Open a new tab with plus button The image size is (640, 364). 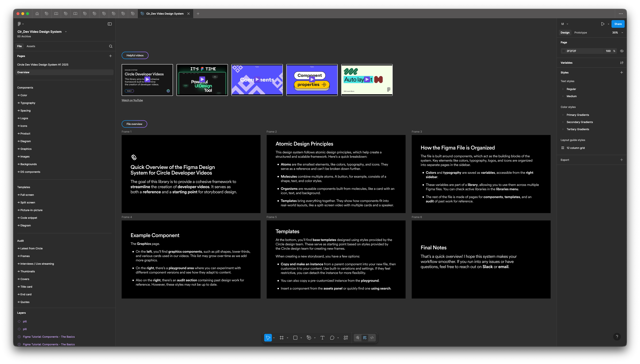[x=198, y=14]
